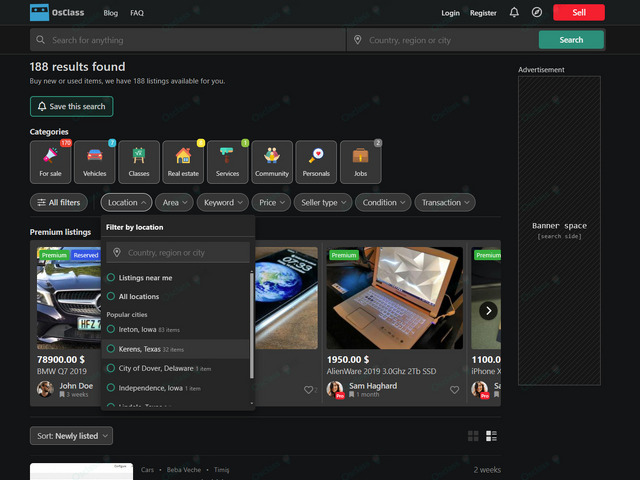Click the green Search button
This screenshot has width=640, height=480.
point(571,40)
